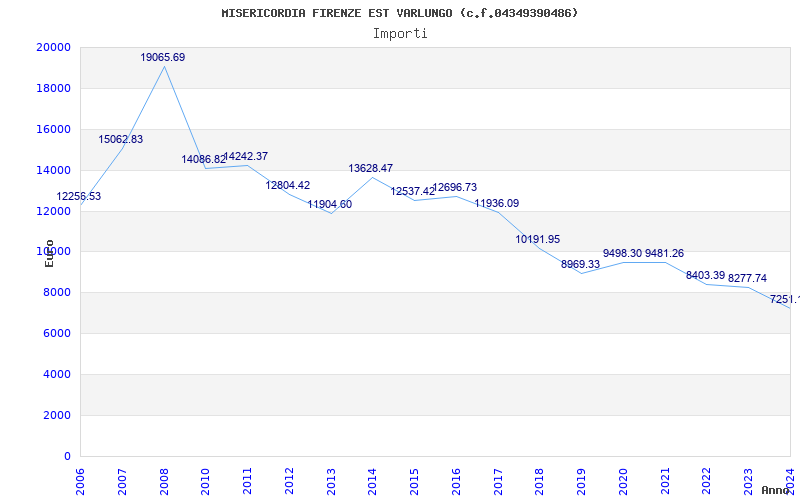Select the y-axis tick 12000
The width and height of the screenshot is (800, 500).
(x=54, y=211)
